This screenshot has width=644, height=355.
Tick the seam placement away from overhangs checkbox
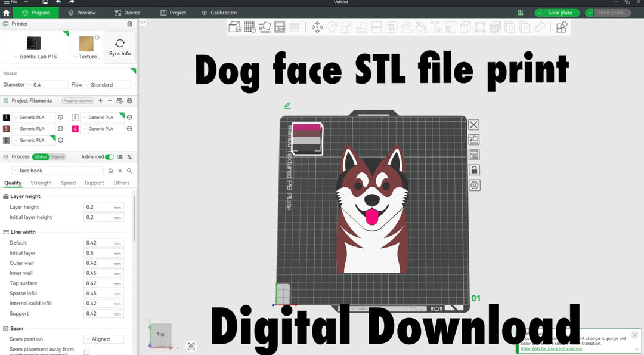86,352
